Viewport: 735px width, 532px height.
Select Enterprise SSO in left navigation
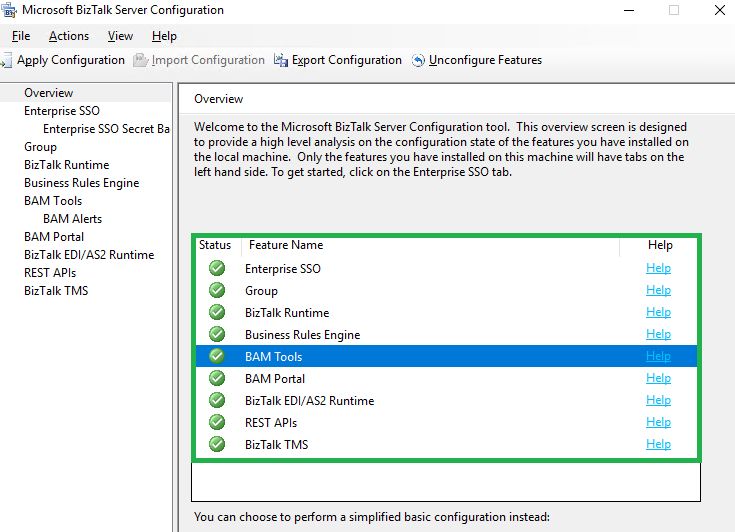[x=62, y=111]
